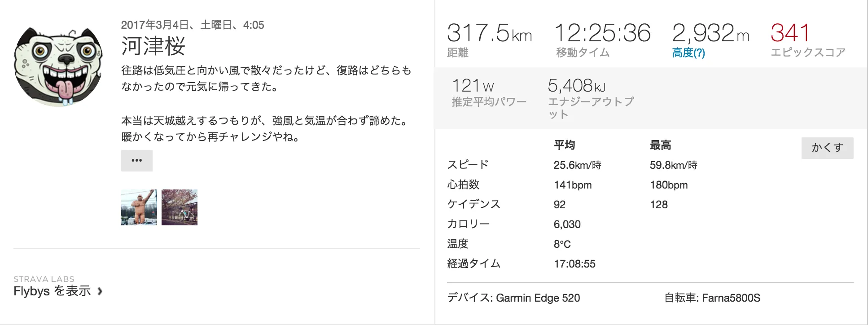868x325 pixels.
Task: Open the gorilla statue photo thumbnail
Action: [x=139, y=207]
